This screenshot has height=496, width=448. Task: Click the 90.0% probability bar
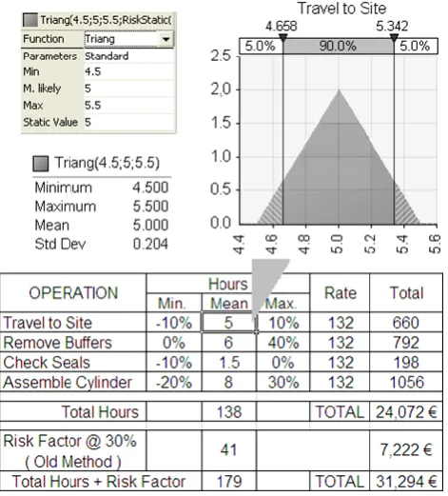click(339, 47)
